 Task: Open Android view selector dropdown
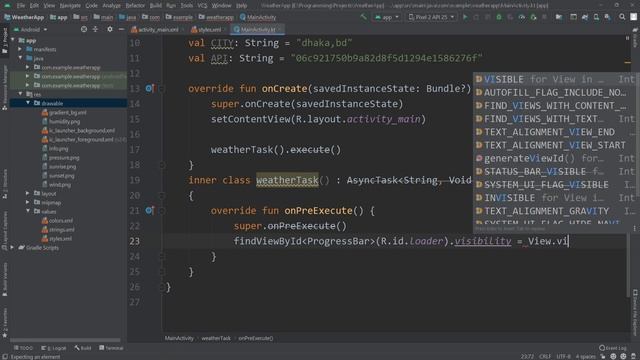[31, 29]
